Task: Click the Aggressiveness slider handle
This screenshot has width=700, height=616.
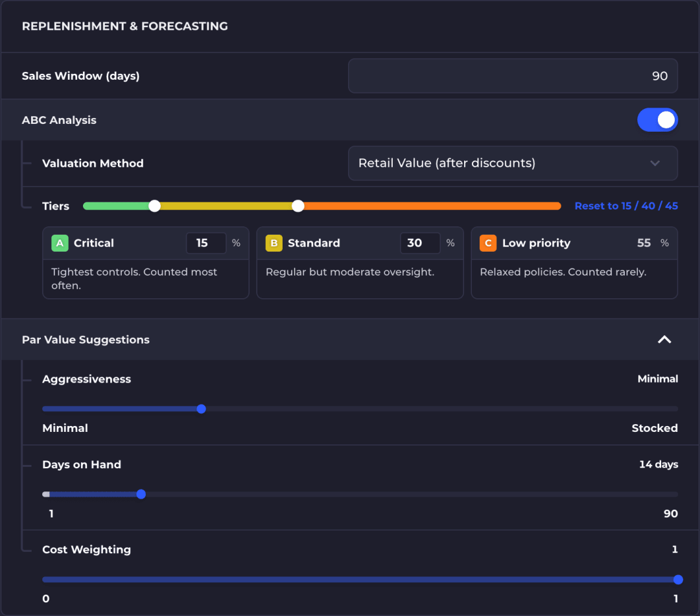Action: [202, 409]
